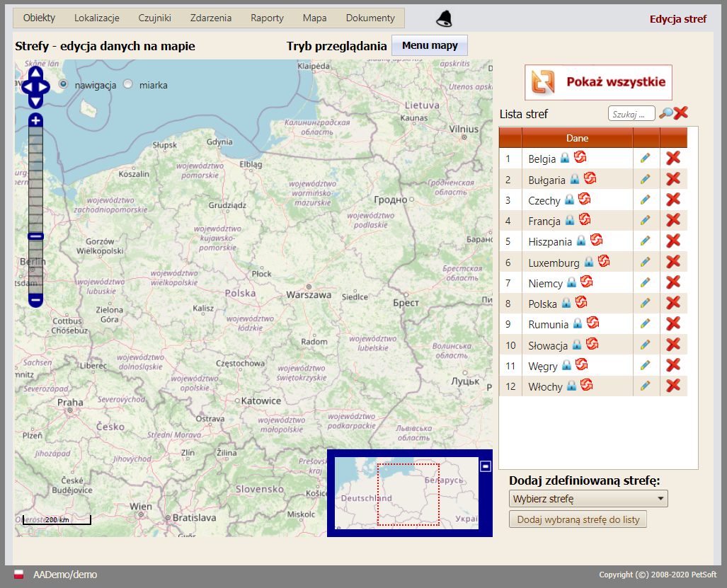Click Dodaj wybraną strefę do listy
Image resolution: width=727 pixels, height=588 pixels.
click(578, 519)
